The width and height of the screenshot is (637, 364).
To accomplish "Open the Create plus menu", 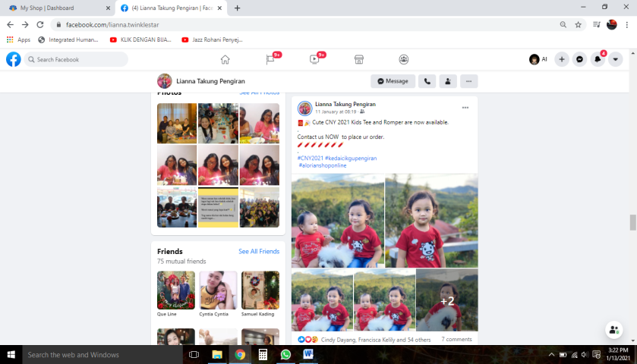I will (x=562, y=59).
